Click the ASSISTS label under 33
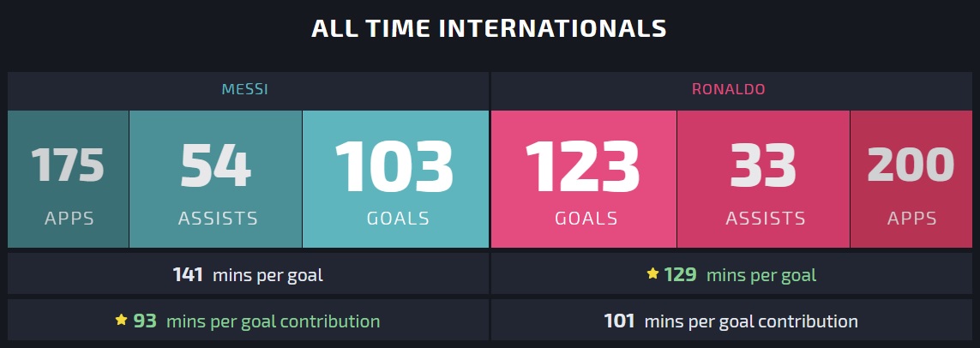Image resolution: width=980 pixels, height=348 pixels. pos(766,218)
